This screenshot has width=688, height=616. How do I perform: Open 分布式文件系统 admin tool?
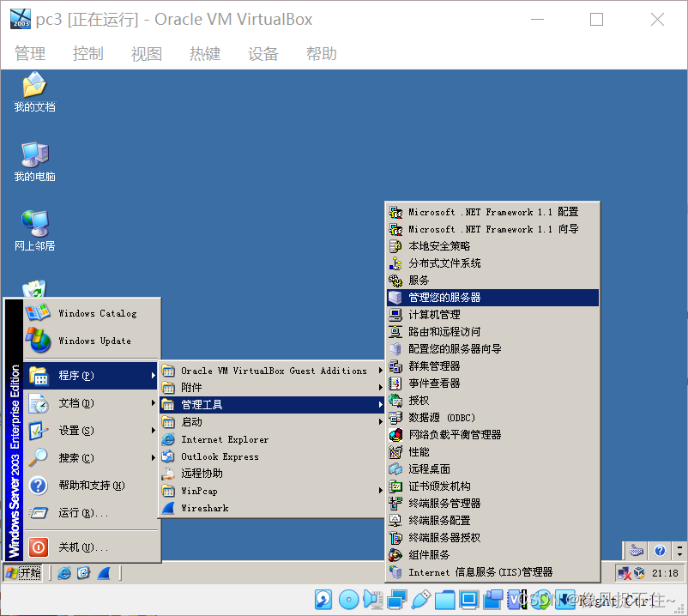pos(492,263)
